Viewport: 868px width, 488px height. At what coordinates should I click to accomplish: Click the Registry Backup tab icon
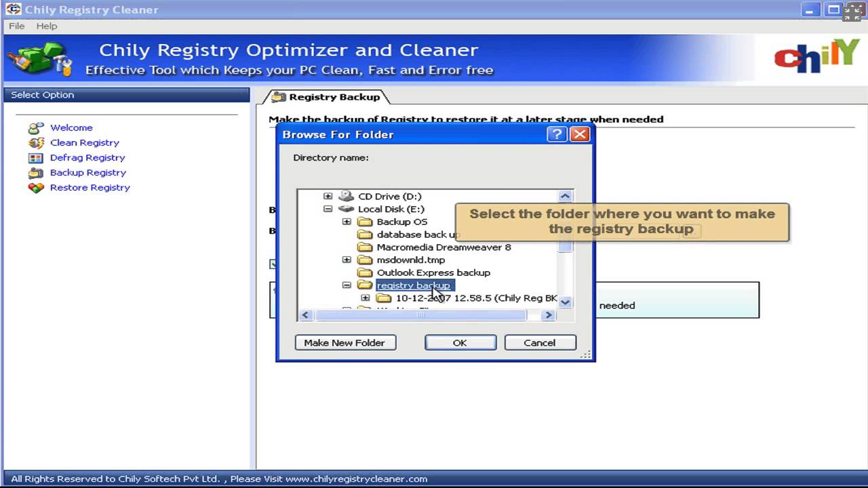(279, 97)
